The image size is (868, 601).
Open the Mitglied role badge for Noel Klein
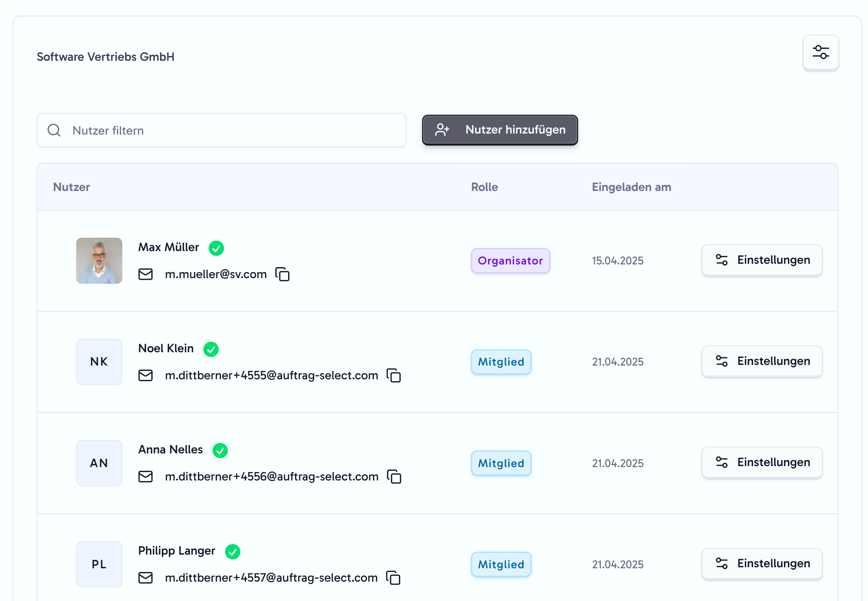501,362
